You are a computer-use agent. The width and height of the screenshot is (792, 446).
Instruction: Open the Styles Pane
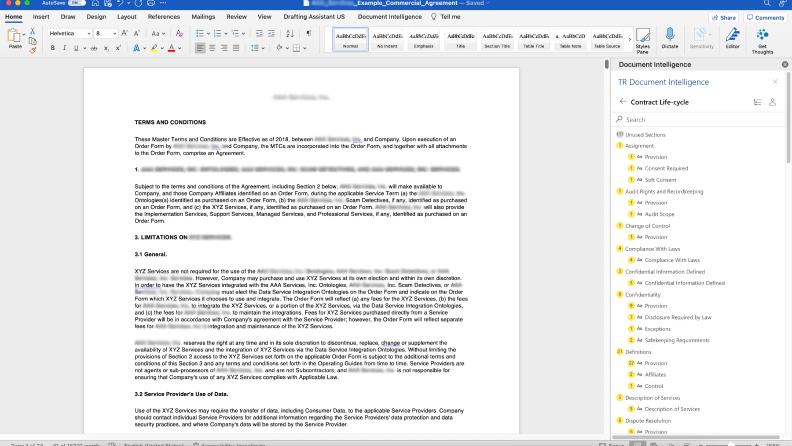642,39
